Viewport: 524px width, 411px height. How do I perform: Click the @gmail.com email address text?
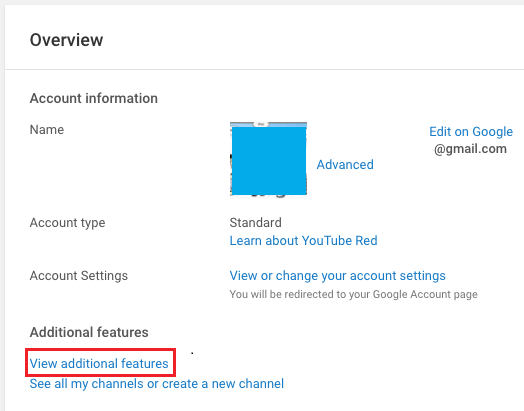tap(471, 149)
